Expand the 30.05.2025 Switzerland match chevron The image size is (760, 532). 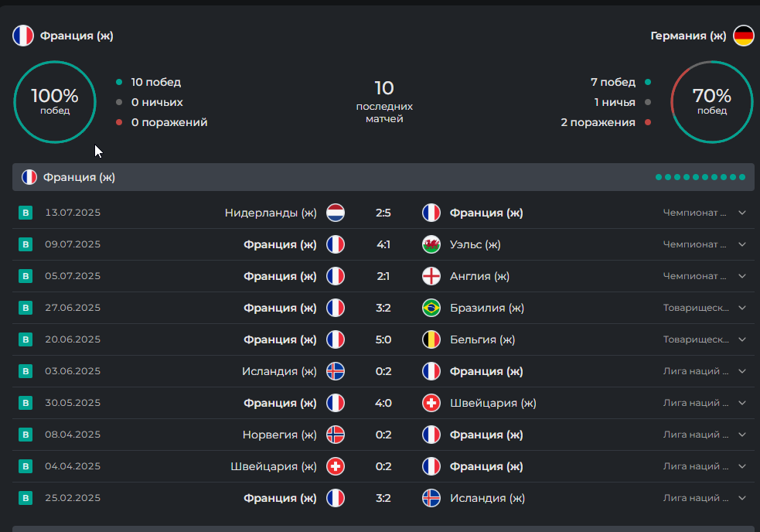pos(742,403)
